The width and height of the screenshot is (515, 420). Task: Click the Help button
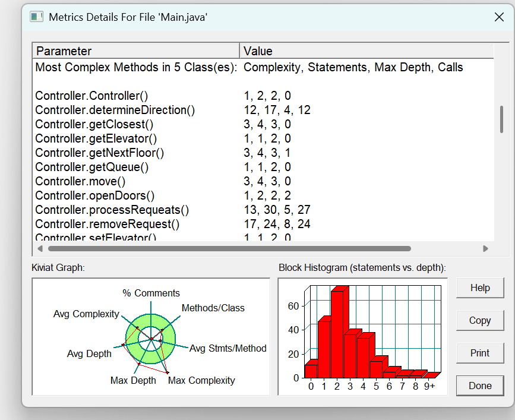(480, 288)
